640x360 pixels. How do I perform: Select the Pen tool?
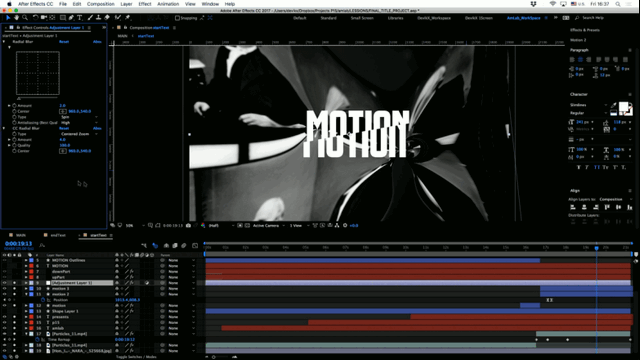point(71,18)
